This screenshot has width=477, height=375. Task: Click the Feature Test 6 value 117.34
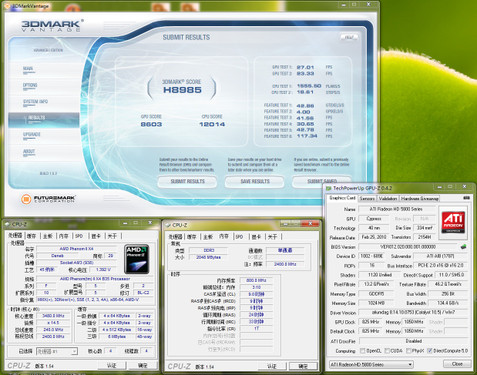click(307, 136)
